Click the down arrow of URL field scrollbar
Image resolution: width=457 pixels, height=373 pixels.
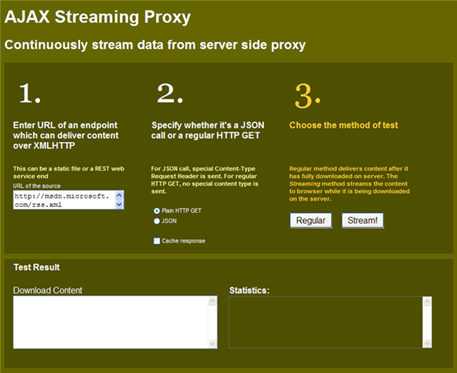click(x=119, y=205)
